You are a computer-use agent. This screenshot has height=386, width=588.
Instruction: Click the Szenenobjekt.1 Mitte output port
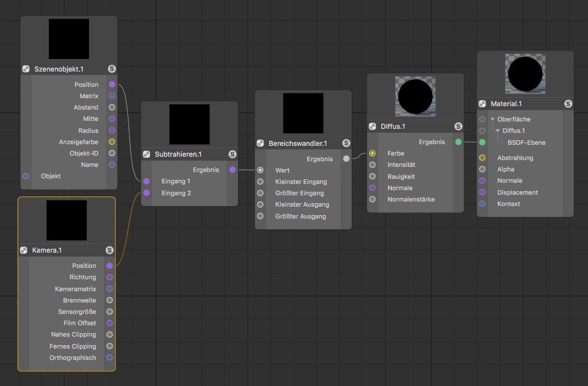pos(112,119)
